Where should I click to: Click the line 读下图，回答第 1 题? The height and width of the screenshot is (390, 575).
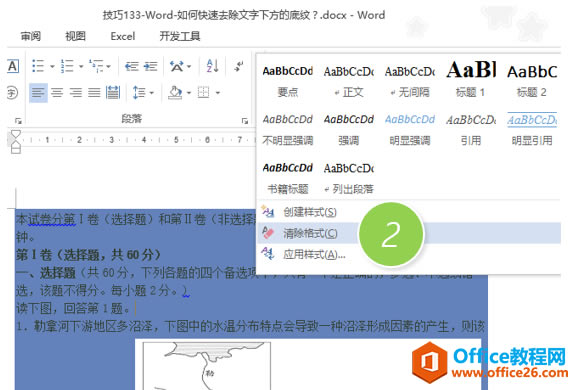pyautogui.click(x=73, y=308)
